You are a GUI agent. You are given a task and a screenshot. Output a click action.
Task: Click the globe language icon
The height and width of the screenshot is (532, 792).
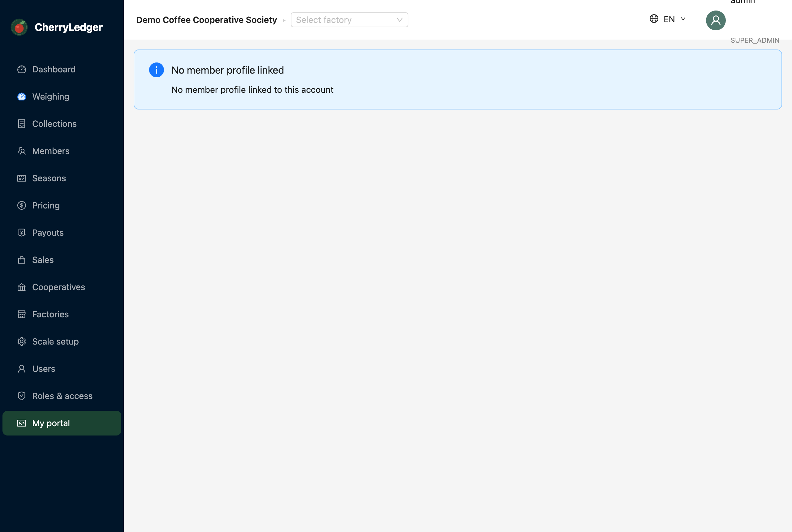coord(654,19)
